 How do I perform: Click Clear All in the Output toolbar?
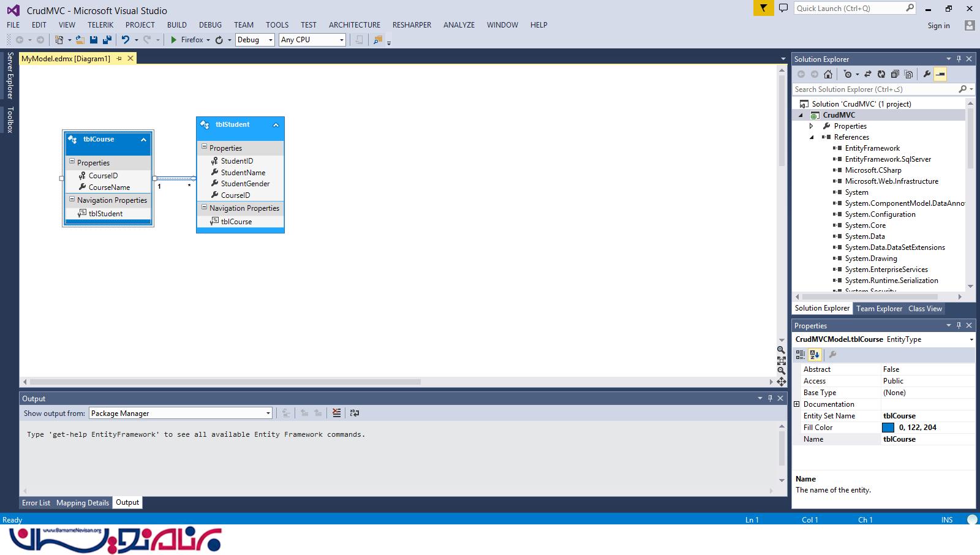pos(336,413)
